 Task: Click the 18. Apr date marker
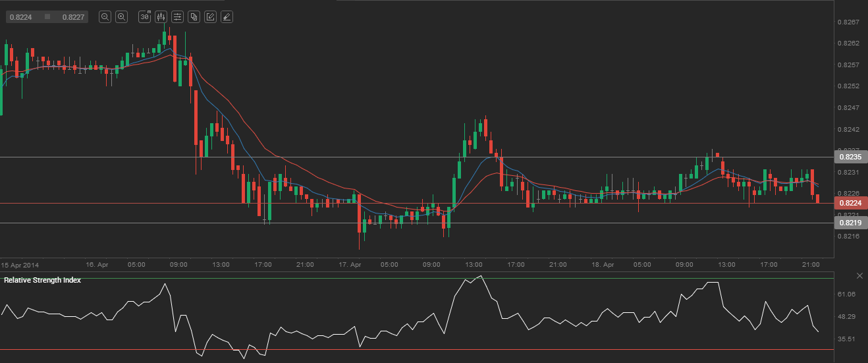[603, 264]
